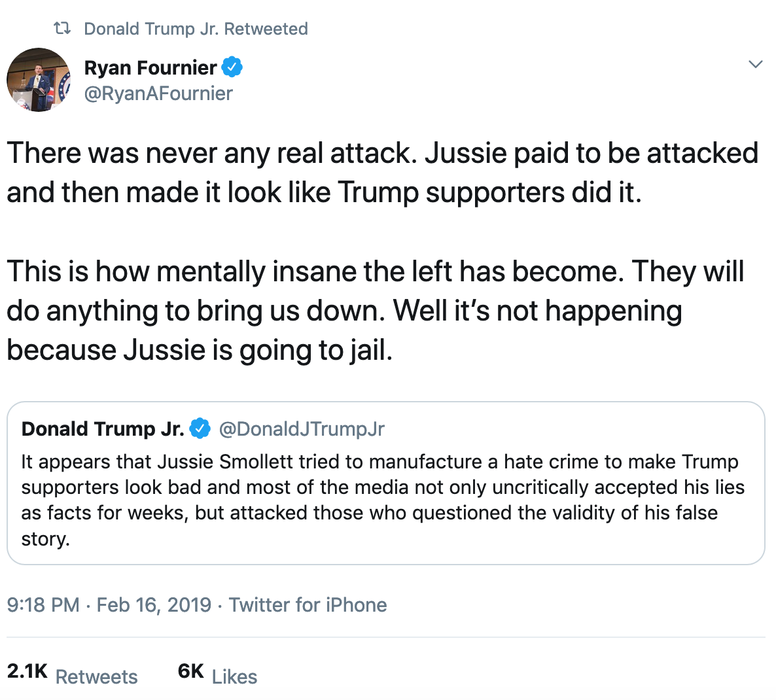Click the verified badge next to Ryan Fournier
This screenshot has width=776, height=700.
click(x=232, y=67)
